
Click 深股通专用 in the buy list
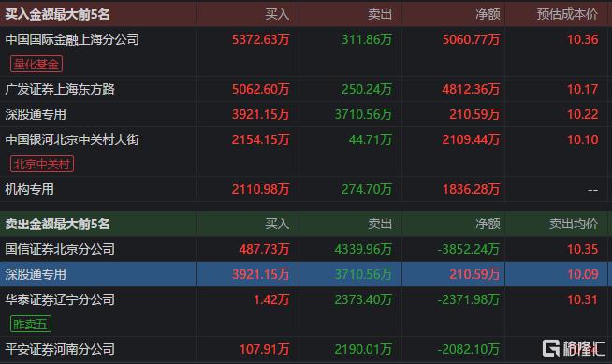tap(36, 114)
